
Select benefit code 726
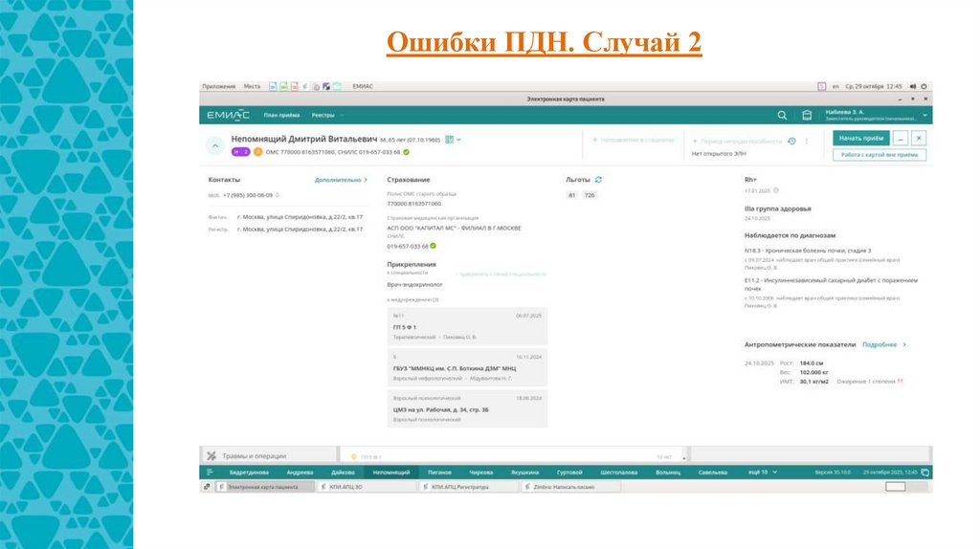pos(590,195)
